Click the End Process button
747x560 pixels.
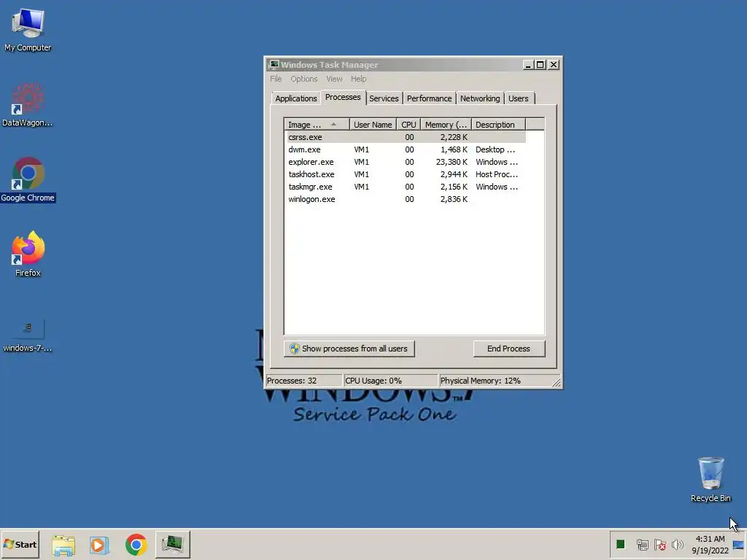(x=508, y=349)
